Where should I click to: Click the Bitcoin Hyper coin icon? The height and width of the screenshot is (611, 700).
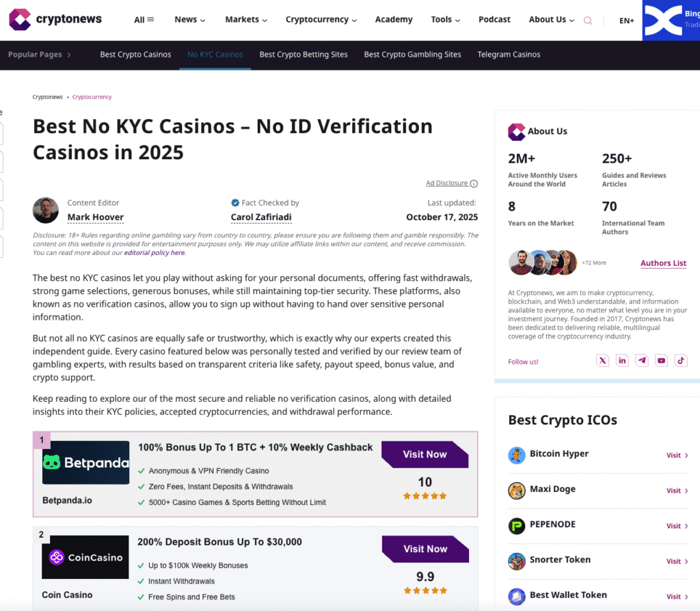[x=517, y=454]
